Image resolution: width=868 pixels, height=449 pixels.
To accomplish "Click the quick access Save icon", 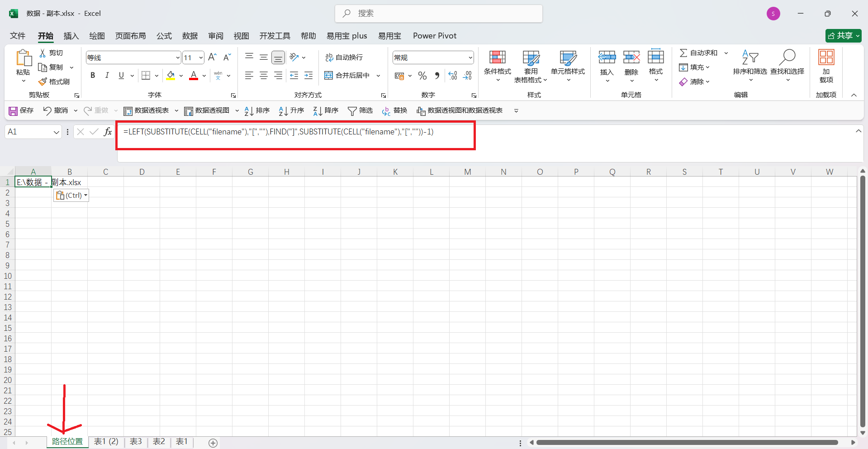I will tap(13, 111).
